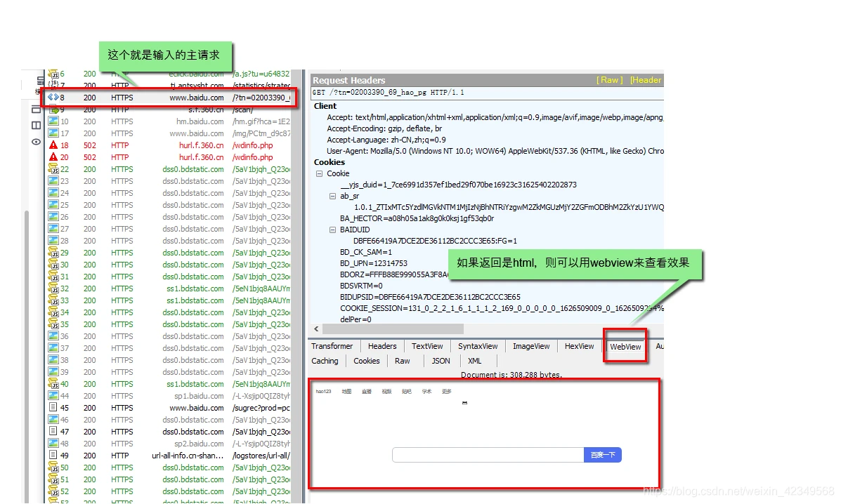Click the 百度一下 search button in WebView
841x504 pixels.
pos(603,455)
